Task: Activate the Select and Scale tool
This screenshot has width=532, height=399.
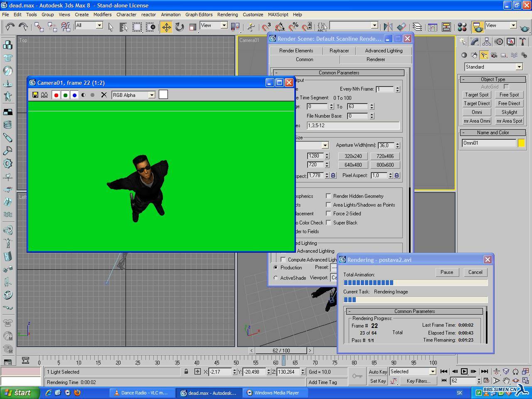Action: tap(192, 27)
